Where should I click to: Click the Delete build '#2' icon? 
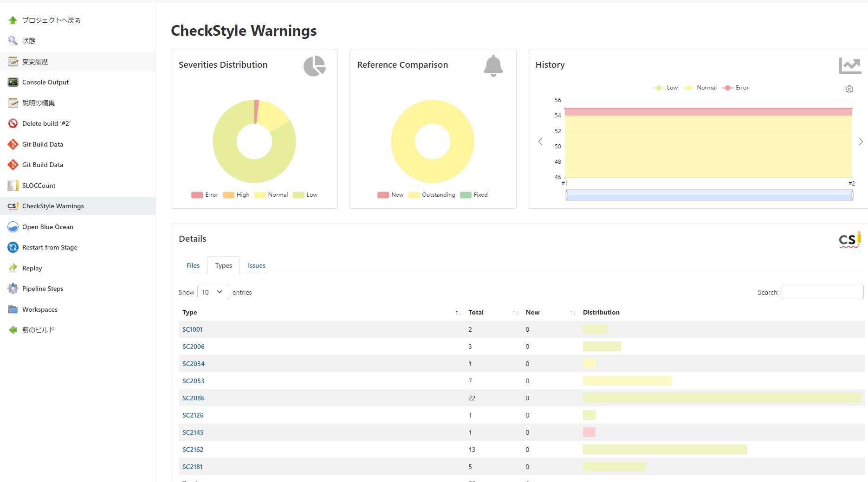pyautogui.click(x=13, y=123)
